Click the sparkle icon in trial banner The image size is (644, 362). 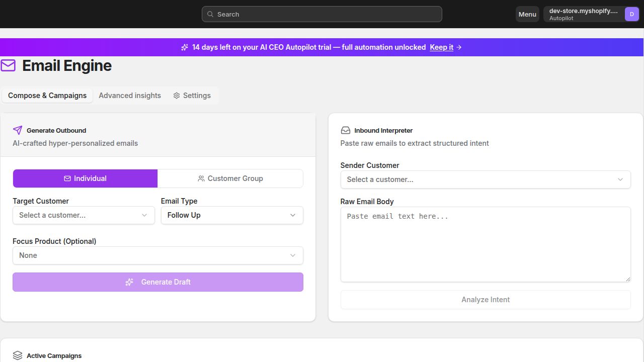[x=185, y=47]
